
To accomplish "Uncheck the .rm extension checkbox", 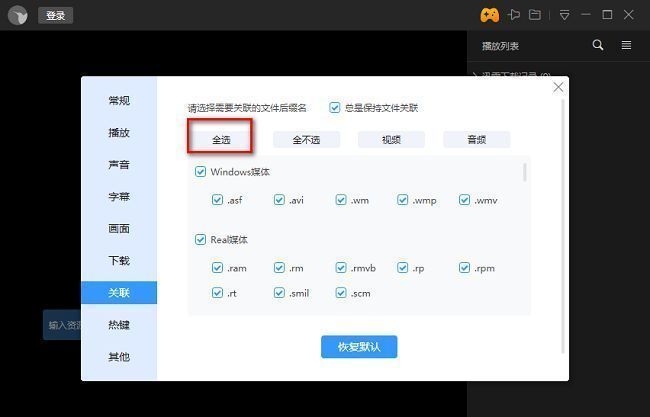I will [x=279, y=268].
